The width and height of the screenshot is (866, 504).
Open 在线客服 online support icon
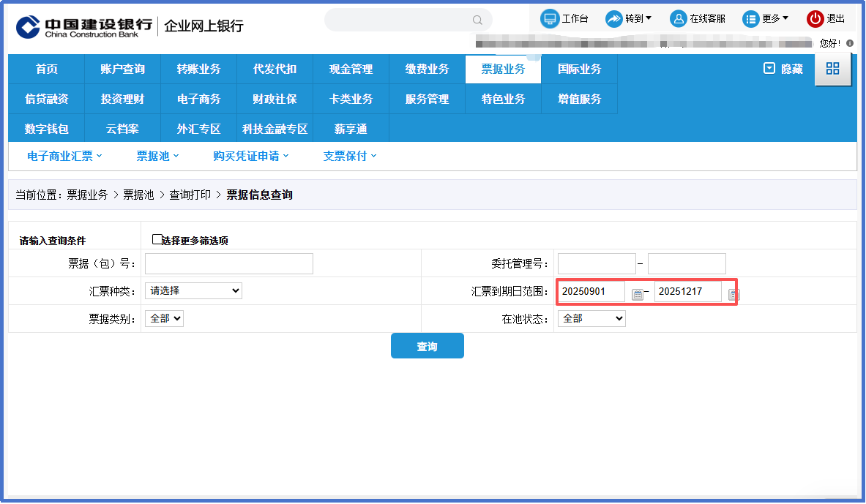679,19
